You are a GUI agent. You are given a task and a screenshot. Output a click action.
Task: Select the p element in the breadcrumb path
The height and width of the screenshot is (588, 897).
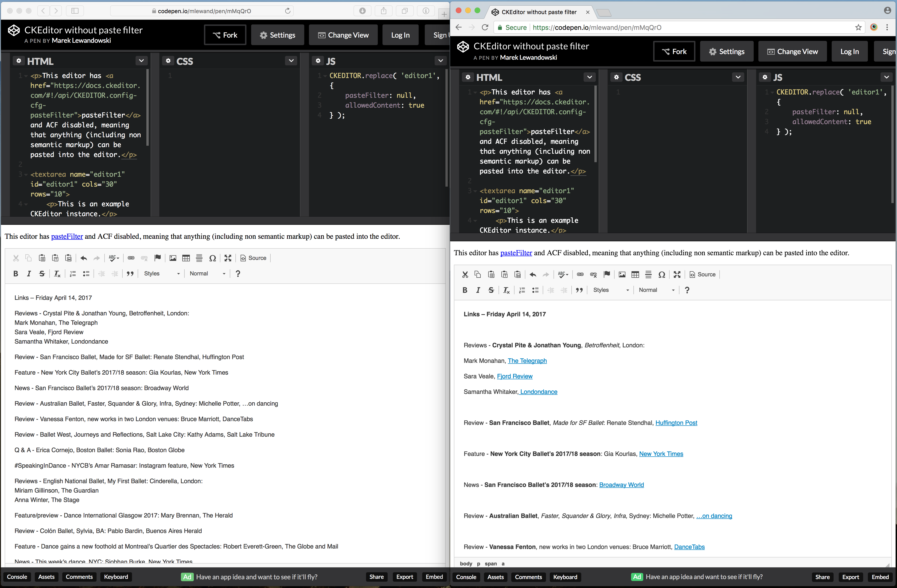pos(479,564)
